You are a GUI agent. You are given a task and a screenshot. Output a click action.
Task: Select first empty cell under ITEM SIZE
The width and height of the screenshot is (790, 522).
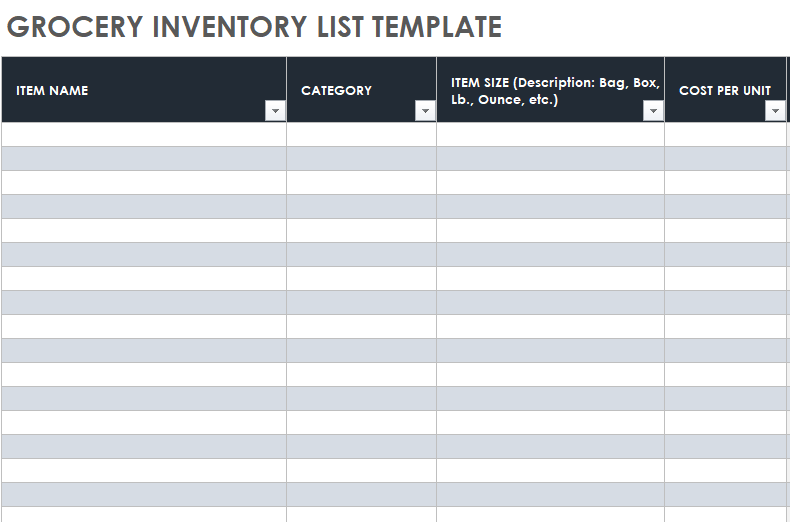point(550,135)
